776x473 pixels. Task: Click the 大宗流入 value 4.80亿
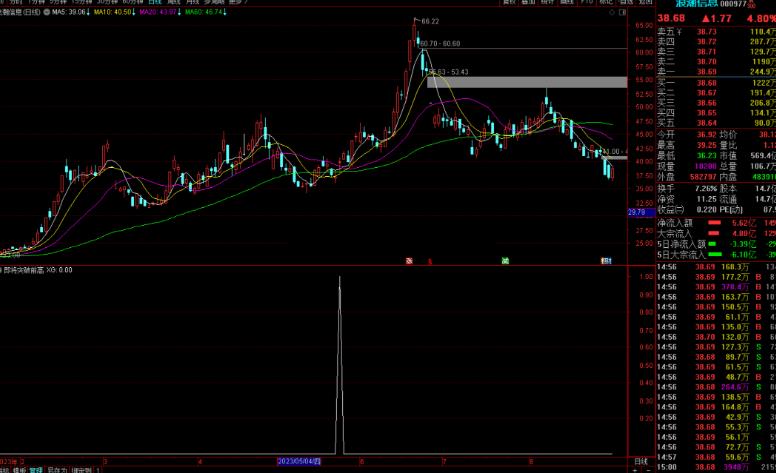tap(744, 234)
